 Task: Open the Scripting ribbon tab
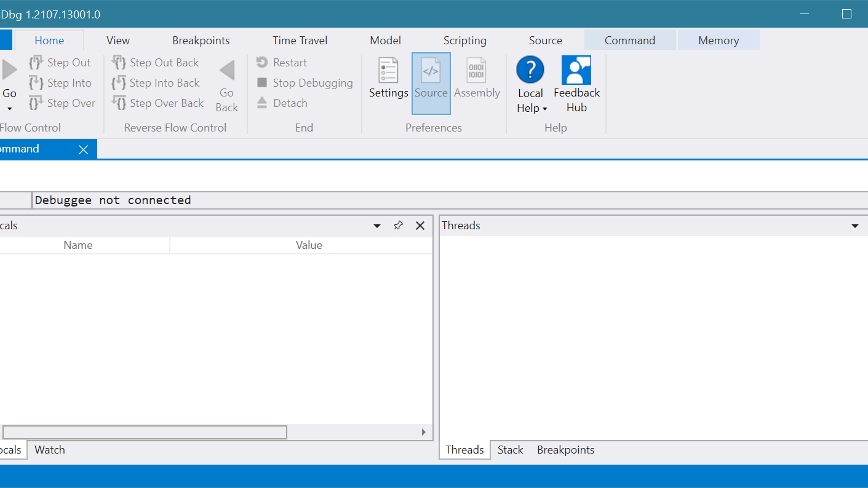pyautogui.click(x=465, y=41)
